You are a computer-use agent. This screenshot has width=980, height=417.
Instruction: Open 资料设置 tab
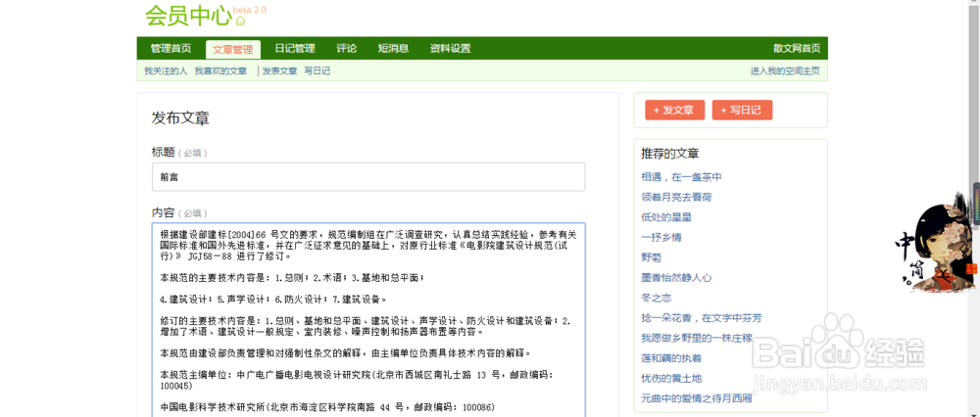[x=450, y=49]
